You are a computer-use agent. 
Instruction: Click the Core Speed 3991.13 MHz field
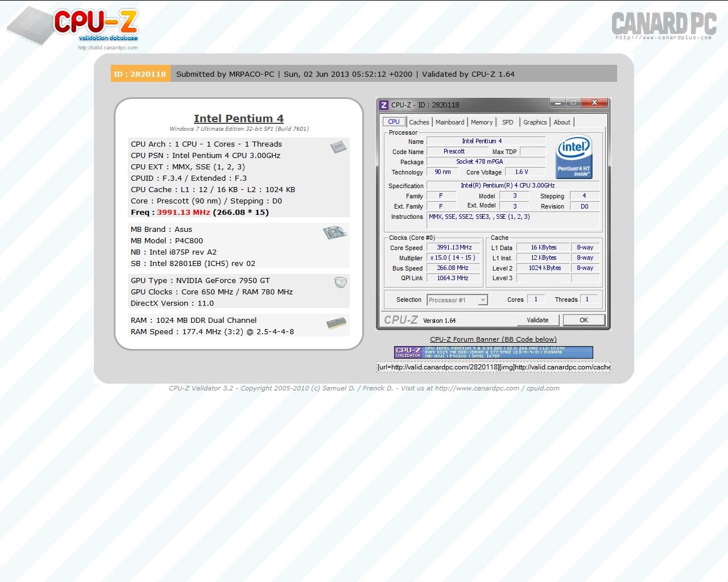click(x=454, y=248)
